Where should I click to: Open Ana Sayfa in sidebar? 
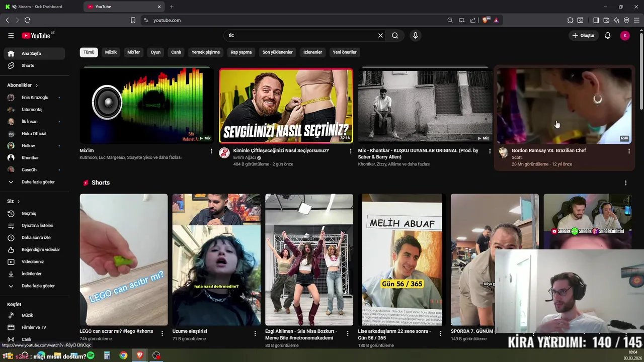[34, 53]
